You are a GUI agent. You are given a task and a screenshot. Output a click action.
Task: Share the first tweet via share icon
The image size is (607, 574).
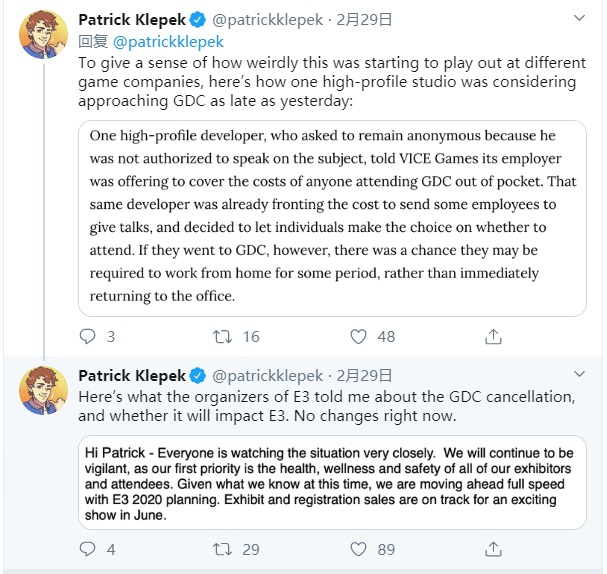click(492, 337)
